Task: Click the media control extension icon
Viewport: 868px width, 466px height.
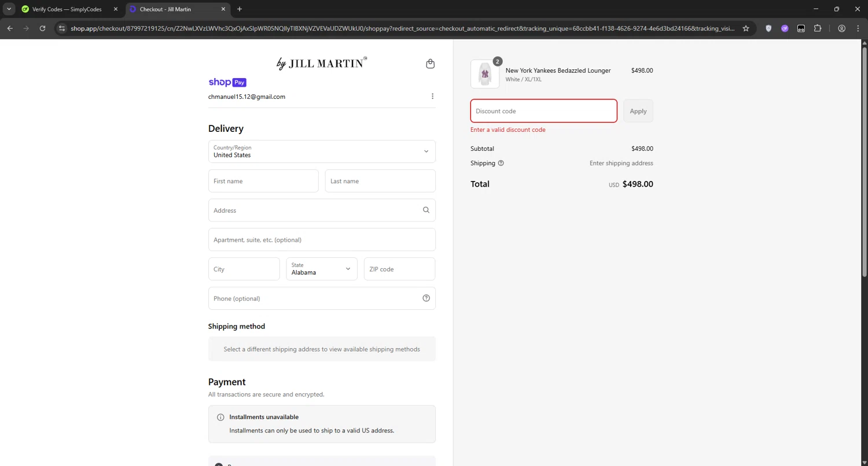Action: coord(801,28)
